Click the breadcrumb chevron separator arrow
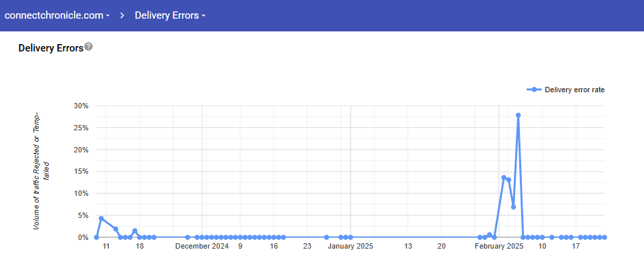Viewport: 644px width, 270px height. [123, 15]
